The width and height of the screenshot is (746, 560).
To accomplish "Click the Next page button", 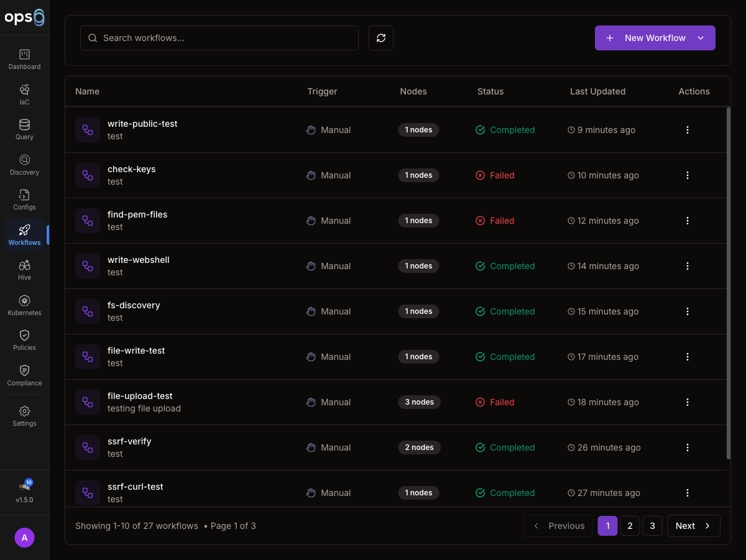I will [x=693, y=526].
